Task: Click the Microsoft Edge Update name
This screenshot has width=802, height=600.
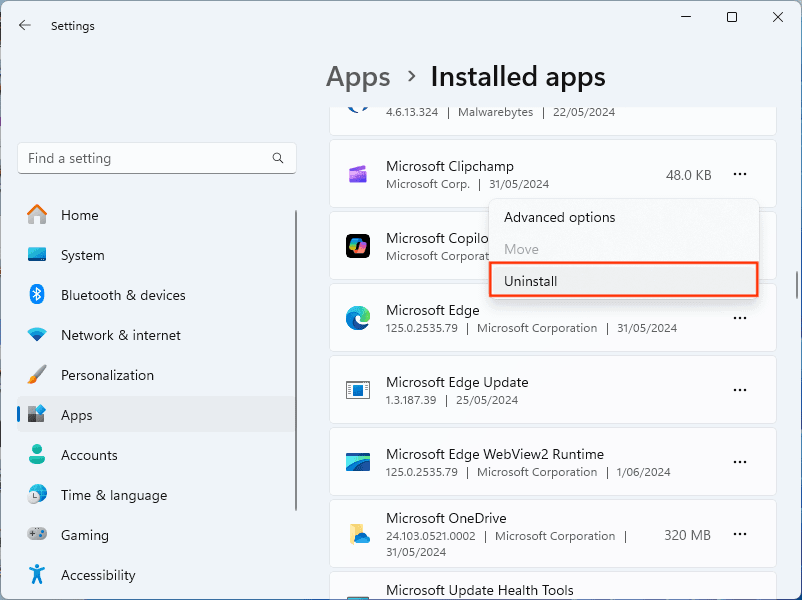Action: tap(457, 382)
